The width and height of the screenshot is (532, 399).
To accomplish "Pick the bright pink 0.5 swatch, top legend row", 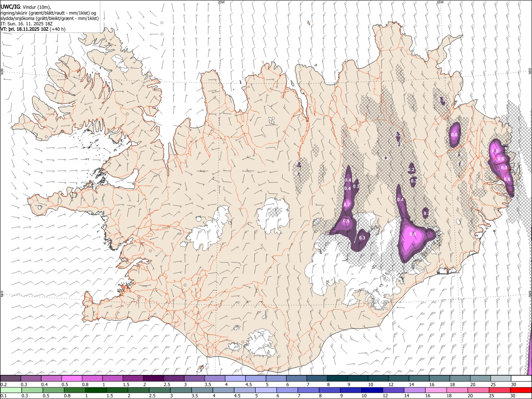I will pyautogui.click(x=71, y=378).
